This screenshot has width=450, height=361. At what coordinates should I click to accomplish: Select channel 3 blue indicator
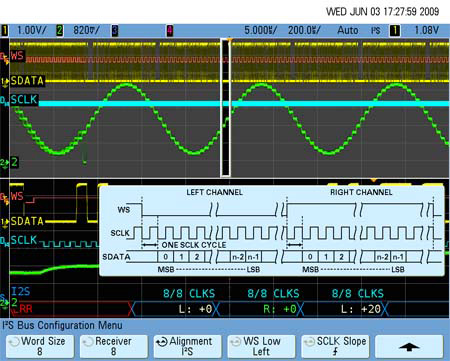coord(115,31)
